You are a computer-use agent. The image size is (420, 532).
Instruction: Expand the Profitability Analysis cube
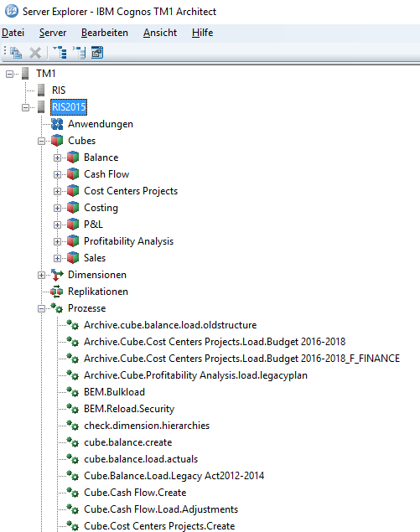coord(57,241)
